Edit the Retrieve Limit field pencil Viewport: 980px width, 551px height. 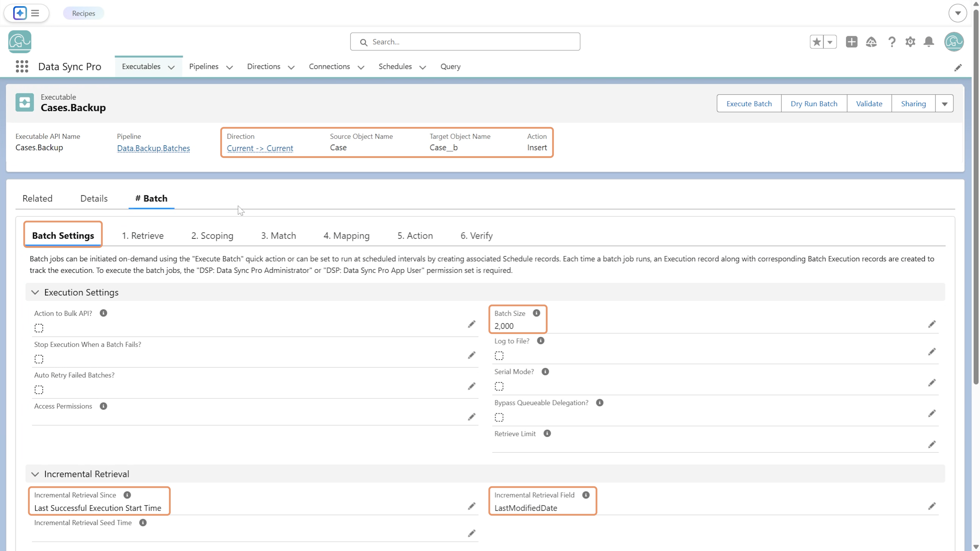[x=932, y=444]
